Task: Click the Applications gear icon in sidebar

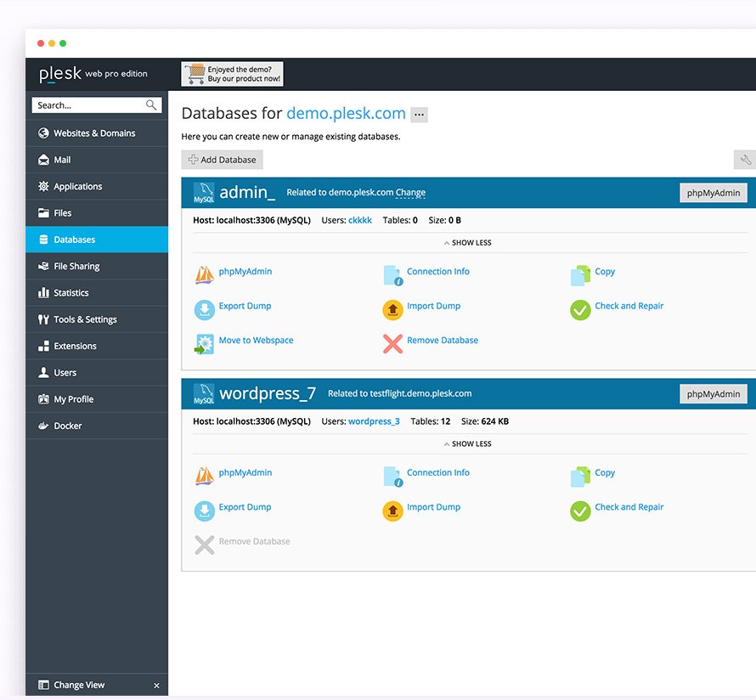Action: pyautogui.click(x=43, y=186)
